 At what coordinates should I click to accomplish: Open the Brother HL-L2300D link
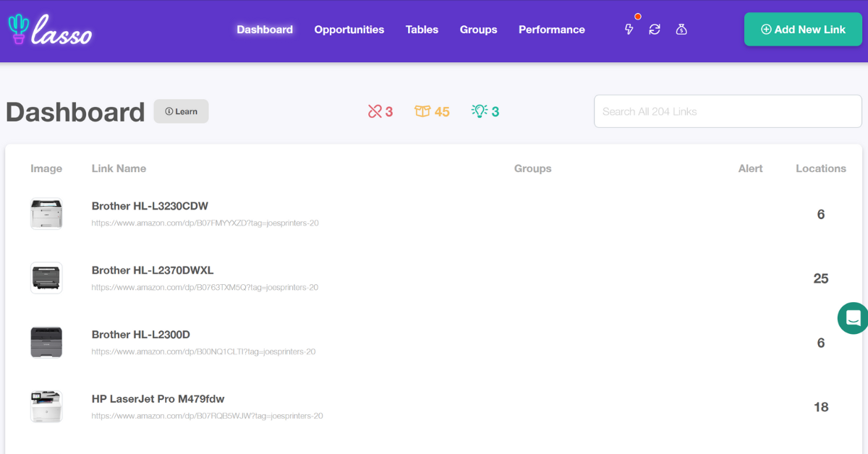click(141, 335)
